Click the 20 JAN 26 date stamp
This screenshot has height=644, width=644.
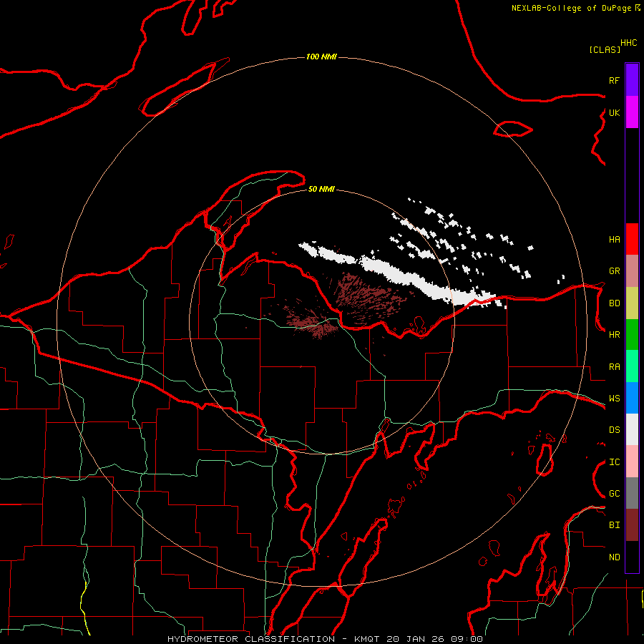pos(415,639)
